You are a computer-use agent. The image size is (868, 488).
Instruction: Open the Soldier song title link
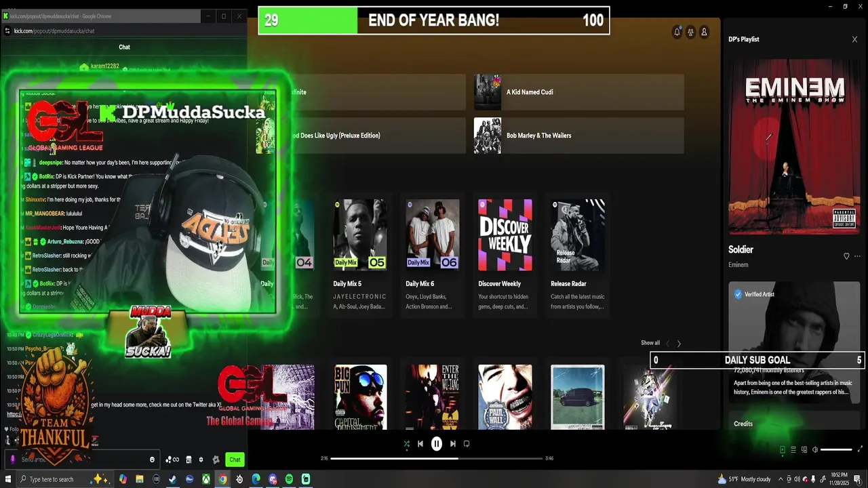coord(741,249)
